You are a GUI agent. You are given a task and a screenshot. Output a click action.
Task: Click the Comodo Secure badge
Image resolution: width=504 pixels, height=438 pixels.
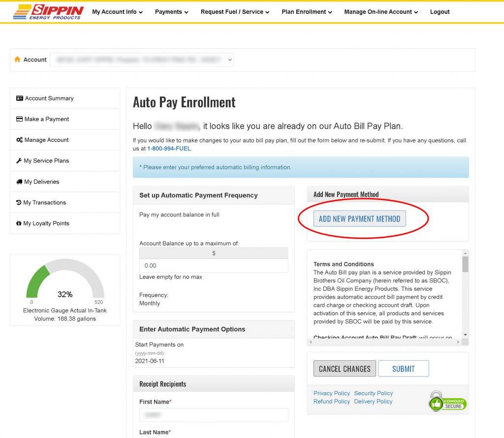click(x=447, y=402)
